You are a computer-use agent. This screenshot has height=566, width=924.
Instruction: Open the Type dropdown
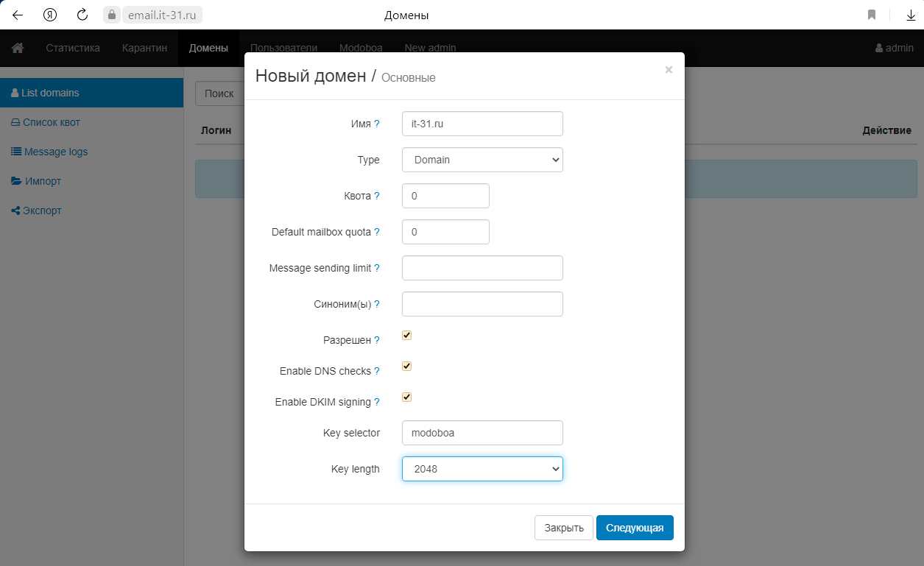(x=482, y=160)
